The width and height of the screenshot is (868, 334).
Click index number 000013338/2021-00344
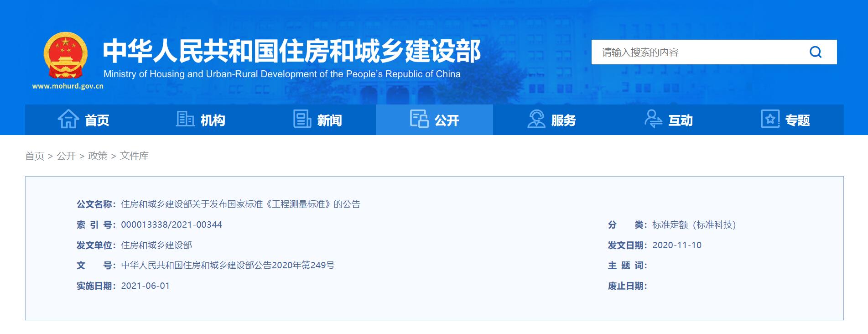pos(172,224)
